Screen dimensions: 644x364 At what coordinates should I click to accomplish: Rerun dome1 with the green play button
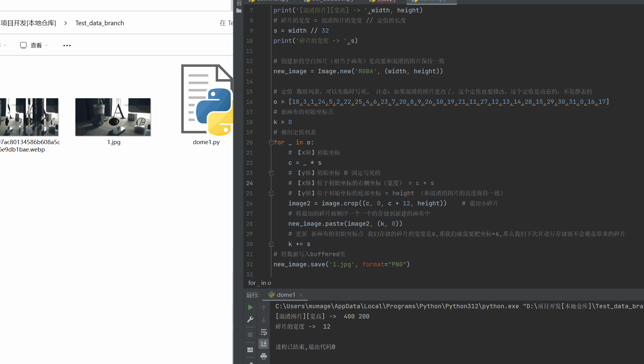click(250, 307)
